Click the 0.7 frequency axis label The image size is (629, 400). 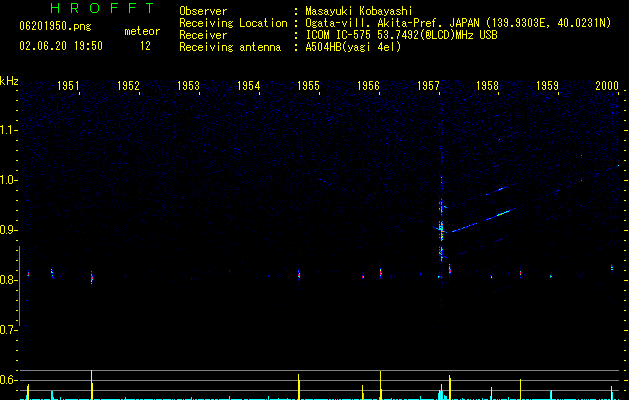(x=8, y=330)
